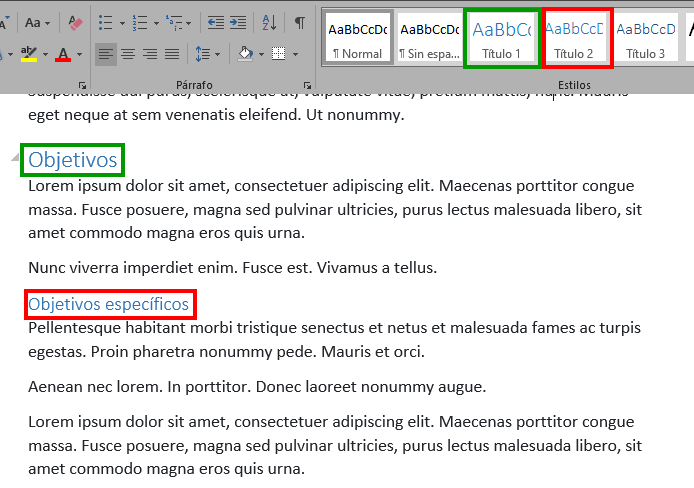Click the red font color swatch
694x488 pixels.
pyautogui.click(x=63, y=54)
